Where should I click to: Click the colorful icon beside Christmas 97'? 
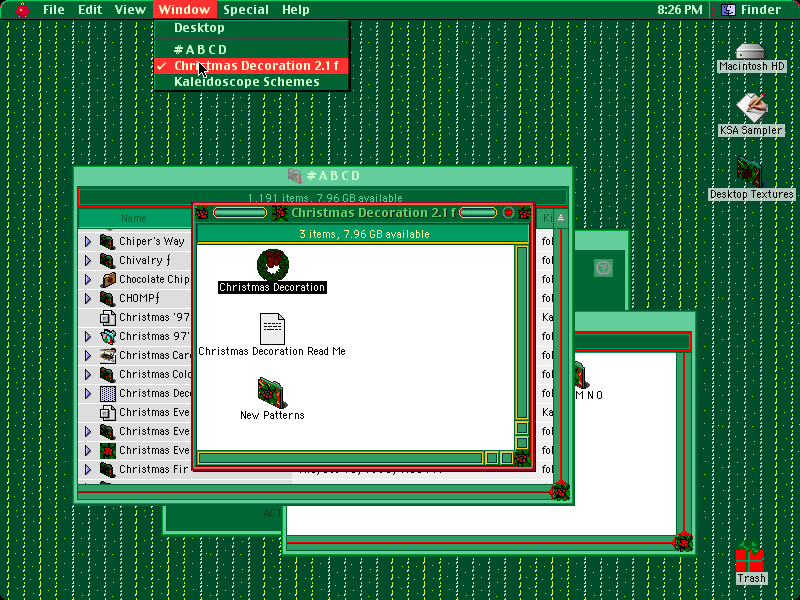[107, 336]
